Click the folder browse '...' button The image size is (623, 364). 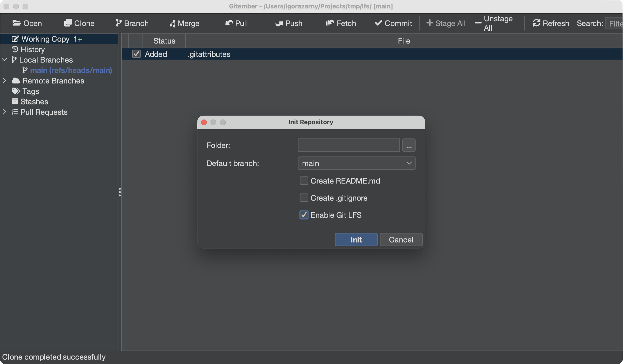pyautogui.click(x=409, y=145)
